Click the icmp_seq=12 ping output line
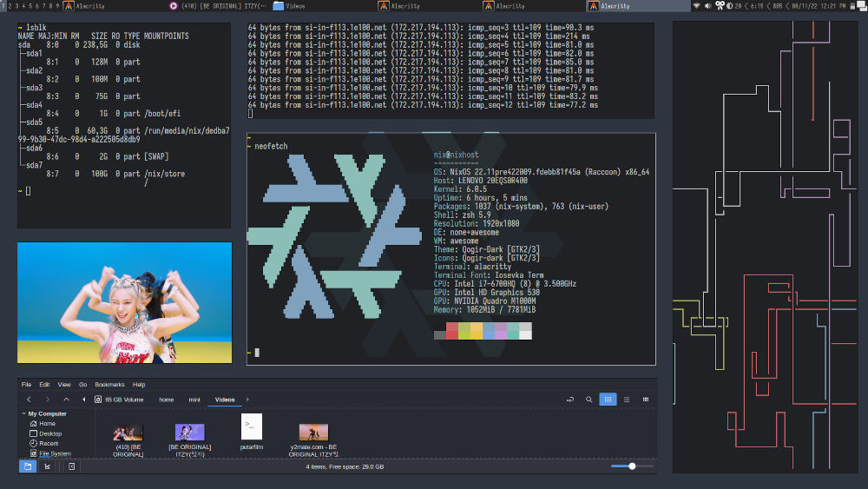This screenshot has height=489, width=868. [x=423, y=105]
